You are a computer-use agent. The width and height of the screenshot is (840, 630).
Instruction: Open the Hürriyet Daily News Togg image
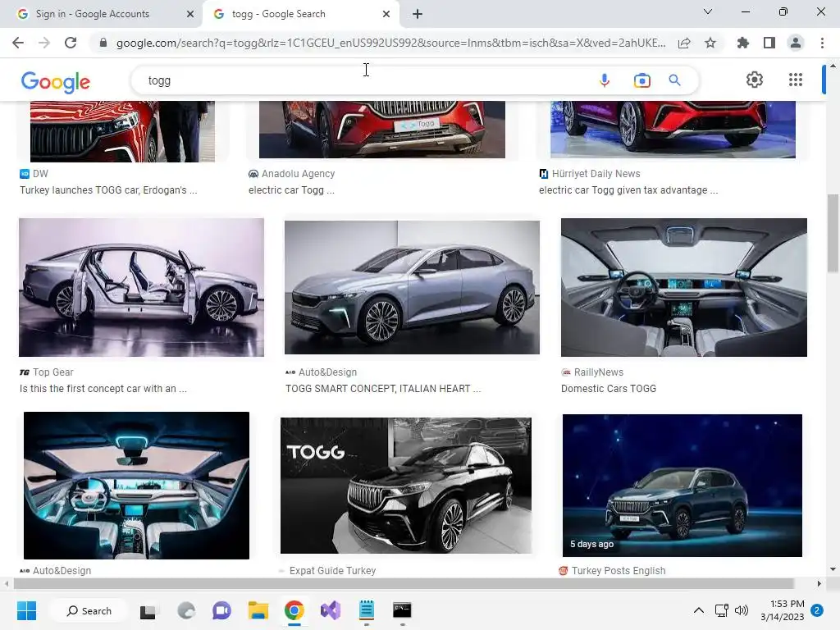673,129
